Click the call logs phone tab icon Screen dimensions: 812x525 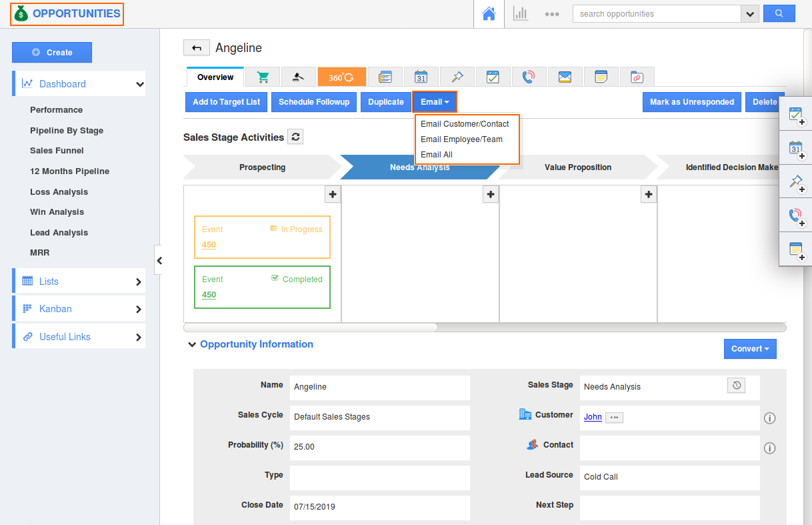click(529, 77)
